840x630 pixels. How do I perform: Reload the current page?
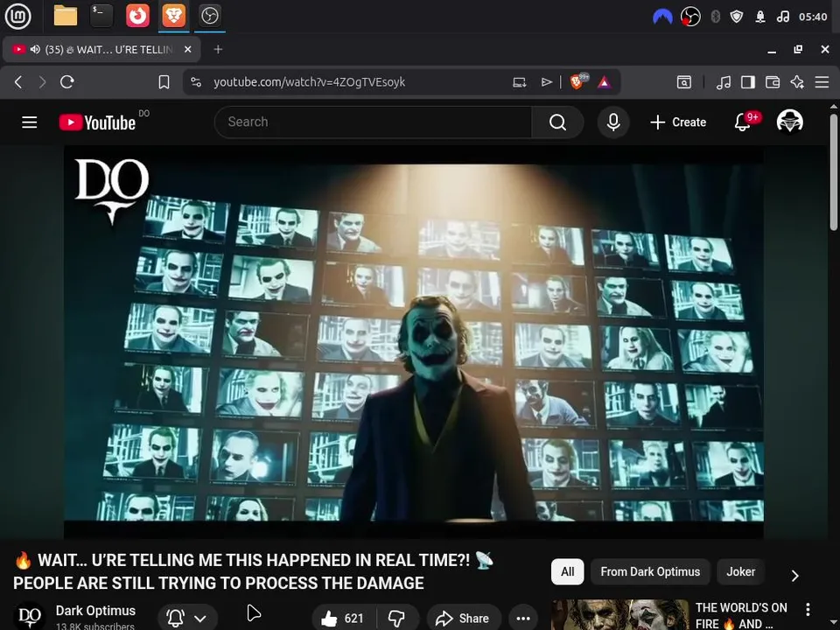point(67,82)
